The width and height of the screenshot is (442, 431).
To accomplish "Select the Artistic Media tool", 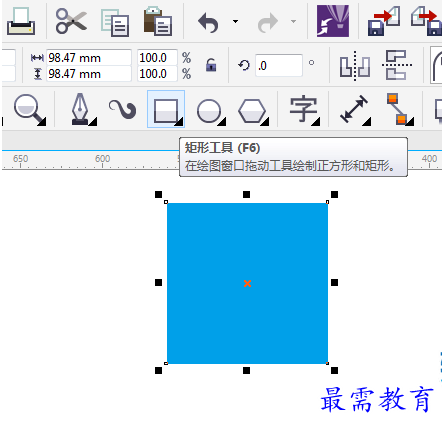I will [x=123, y=109].
